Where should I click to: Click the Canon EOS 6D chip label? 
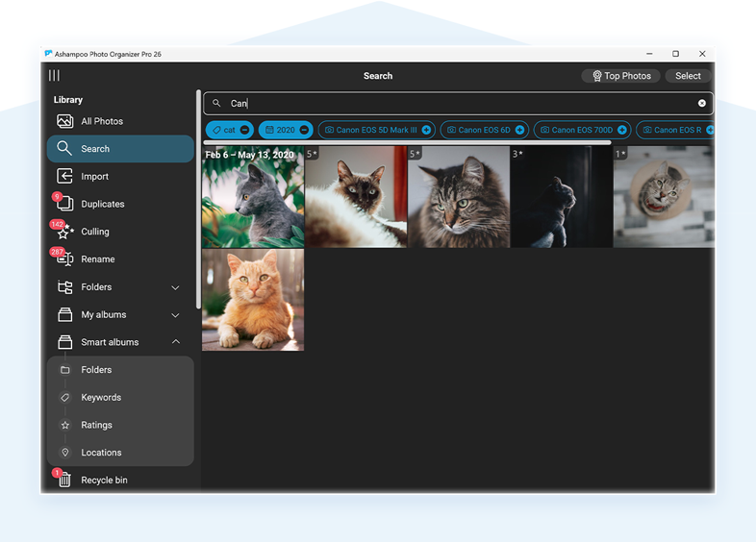coord(484,130)
